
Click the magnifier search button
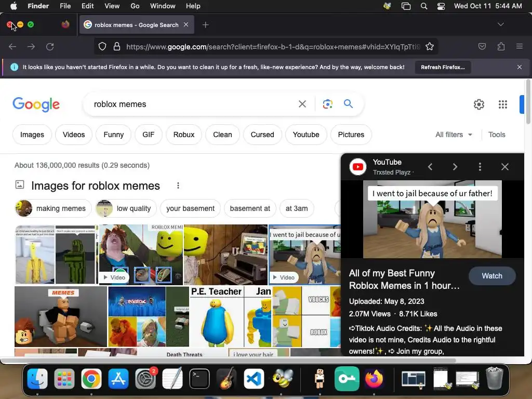[x=348, y=104]
